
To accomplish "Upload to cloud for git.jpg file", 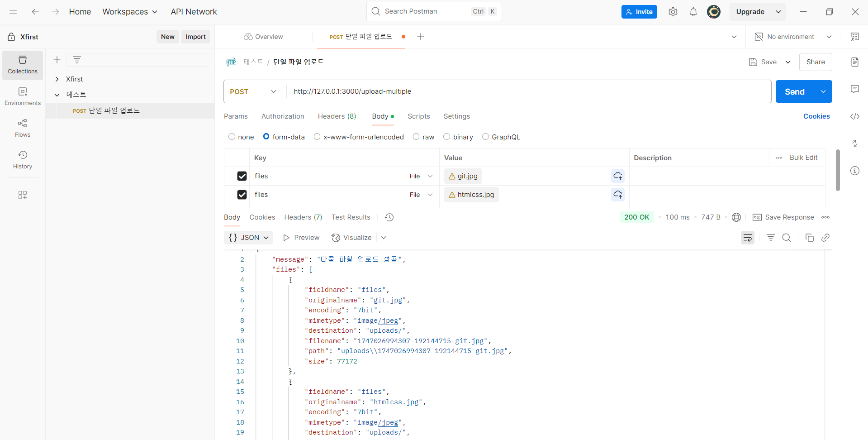I will coord(618,176).
